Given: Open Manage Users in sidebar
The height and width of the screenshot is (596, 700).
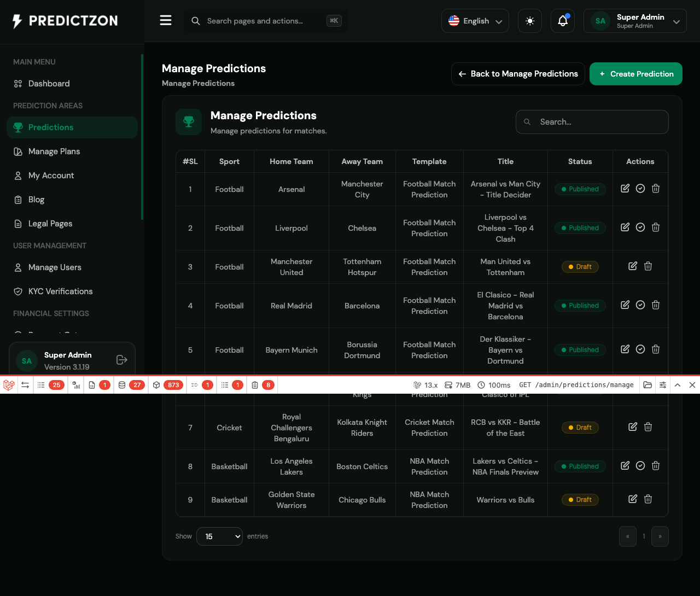Looking at the screenshot, I should [x=72, y=267].
